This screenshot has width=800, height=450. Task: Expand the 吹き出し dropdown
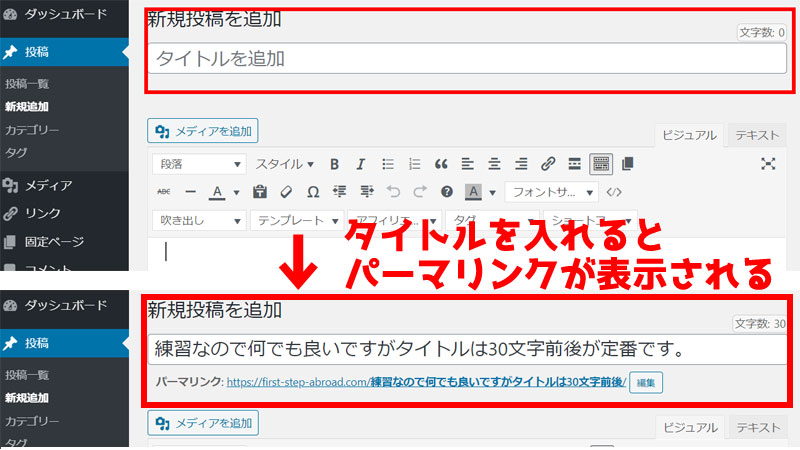click(198, 220)
